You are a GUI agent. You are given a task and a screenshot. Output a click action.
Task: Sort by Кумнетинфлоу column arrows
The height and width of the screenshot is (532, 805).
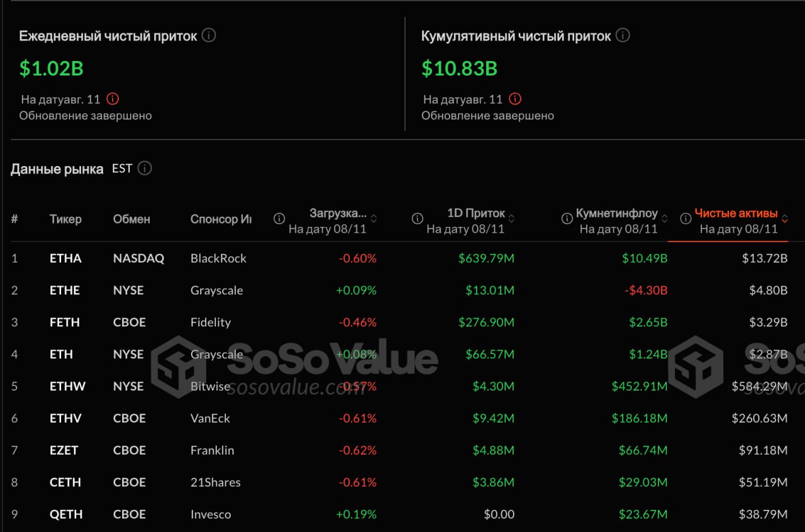click(665, 219)
